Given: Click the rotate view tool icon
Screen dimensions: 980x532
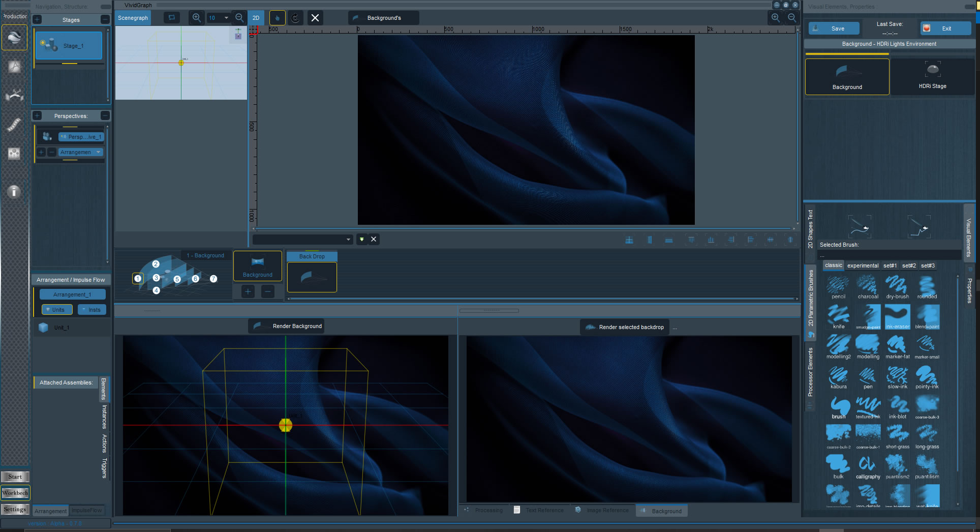Looking at the screenshot, I should [295, 18].
